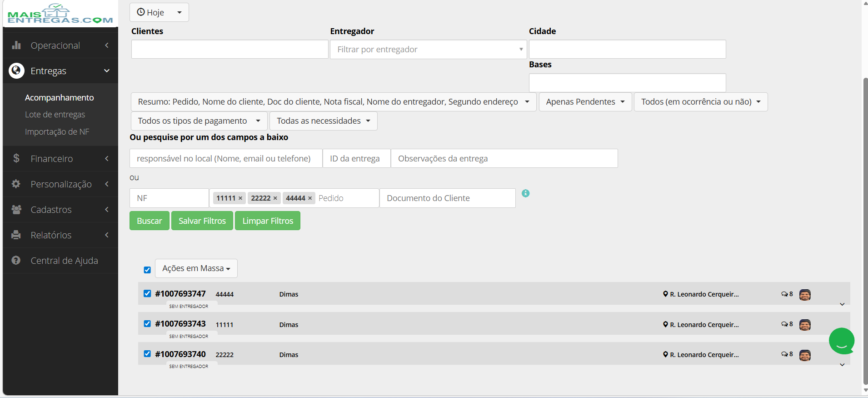The width and height of the screenshot is (868, 398).
Task: Open the Todas as necessidades dropdown
Action: (324, 121)
